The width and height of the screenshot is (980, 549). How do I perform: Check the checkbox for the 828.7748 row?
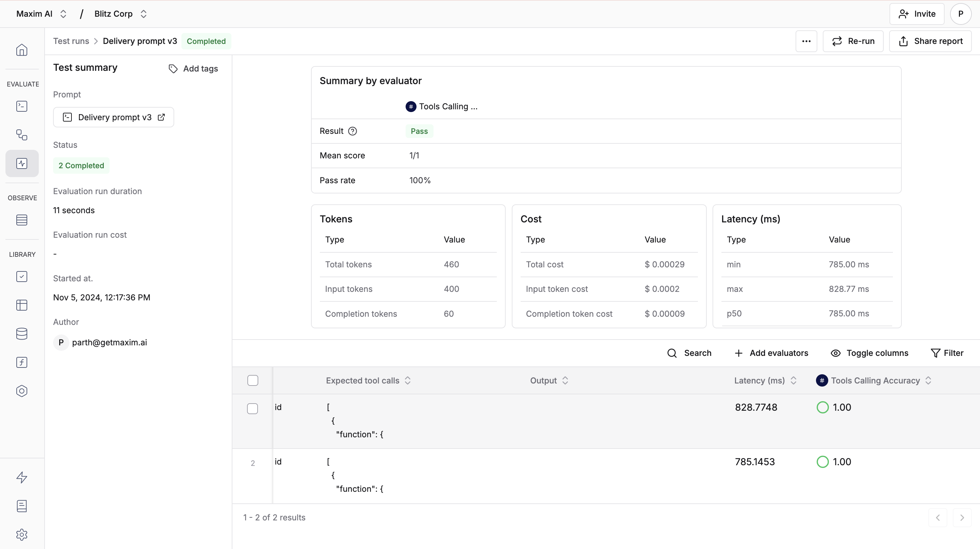point(252,408)
